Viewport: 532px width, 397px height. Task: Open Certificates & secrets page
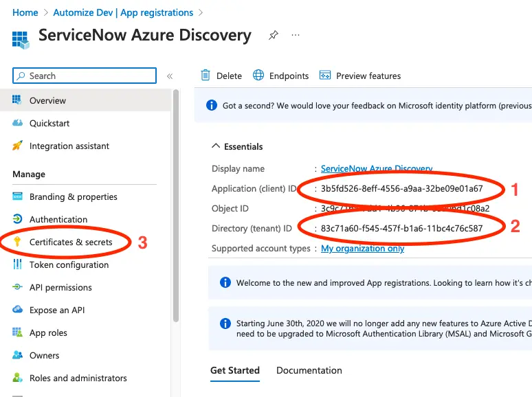(x=70, y=242)
